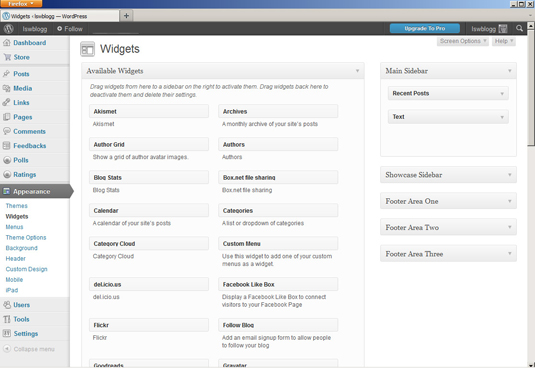Expand the Recent Posts widget arrow
Image resolution: width=535 pixels, height=368 pixels.
(x=502, y=93)
